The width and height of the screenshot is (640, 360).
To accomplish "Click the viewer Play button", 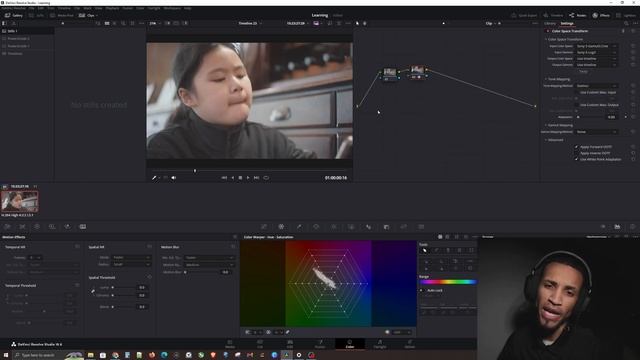I will click(x=248, y=178).
